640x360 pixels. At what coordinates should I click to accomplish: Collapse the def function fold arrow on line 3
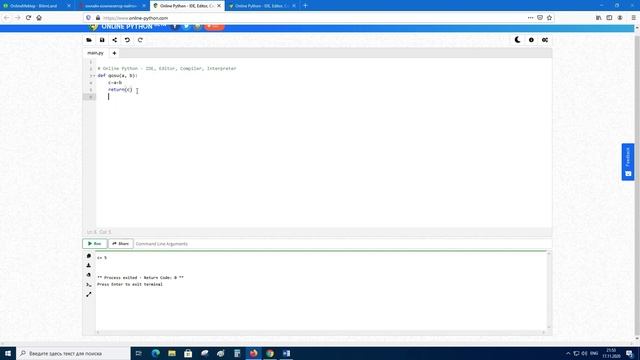pos(94,76)
